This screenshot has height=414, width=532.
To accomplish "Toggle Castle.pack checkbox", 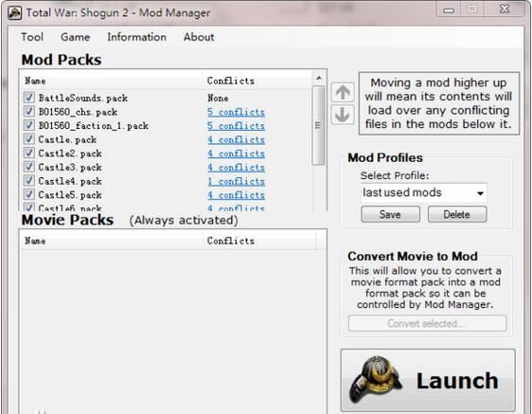I will tap(29, 139).
